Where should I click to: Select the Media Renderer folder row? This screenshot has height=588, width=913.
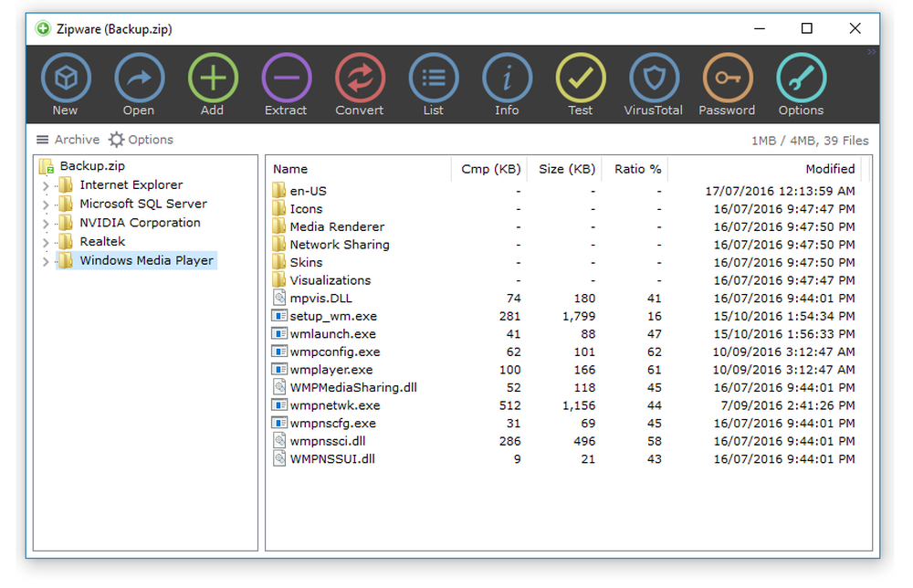564,227
